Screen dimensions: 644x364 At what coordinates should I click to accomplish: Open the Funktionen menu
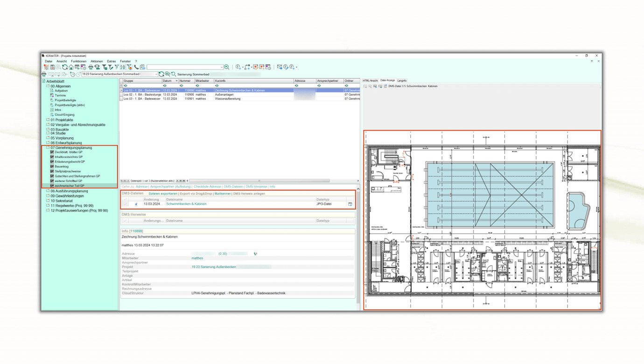(78, 61)
